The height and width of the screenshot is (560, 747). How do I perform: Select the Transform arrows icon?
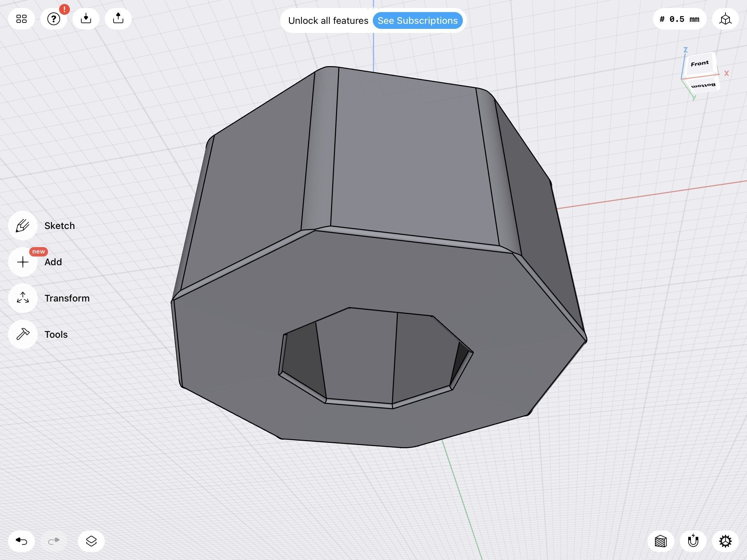23,298
